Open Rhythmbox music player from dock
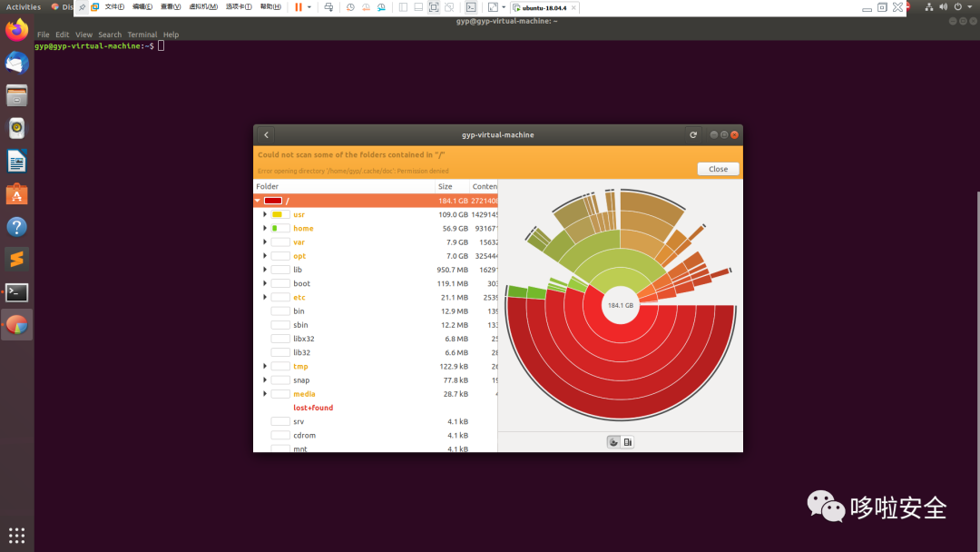The image size is (980, 552). [x=17, y=128]
